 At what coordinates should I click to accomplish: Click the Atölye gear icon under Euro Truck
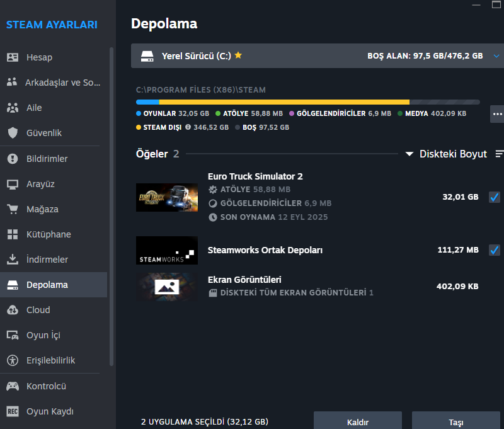point(213,189)
